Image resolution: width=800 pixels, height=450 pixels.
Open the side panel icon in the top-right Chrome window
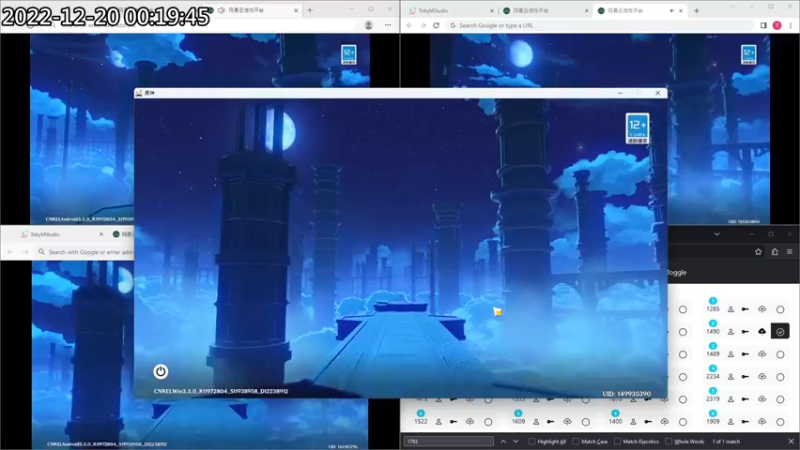pos(763,25)
